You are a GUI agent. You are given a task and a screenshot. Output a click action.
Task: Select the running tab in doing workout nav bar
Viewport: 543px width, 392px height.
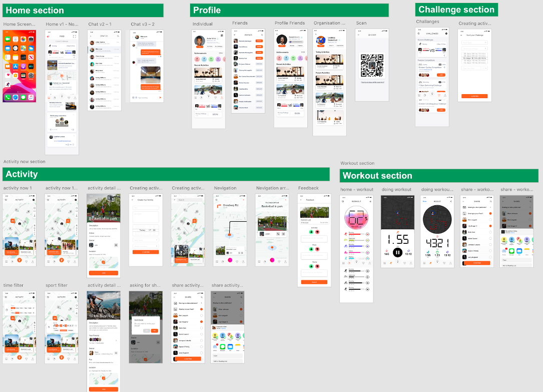click(x=391, y=263)
